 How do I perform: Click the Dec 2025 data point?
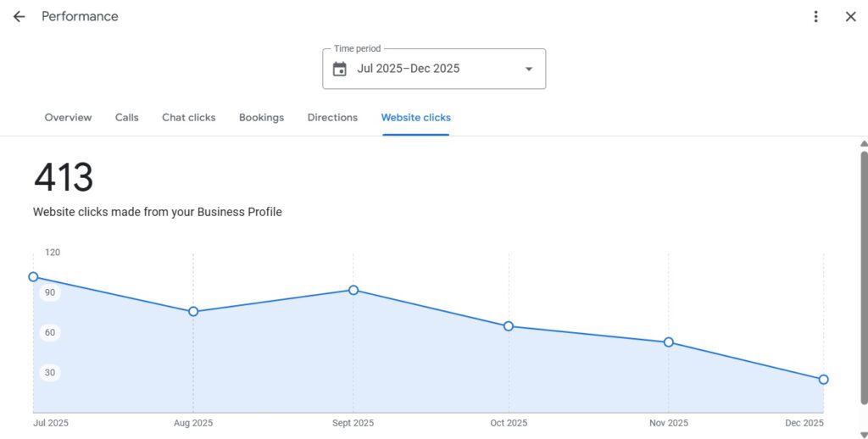point(823,380)
